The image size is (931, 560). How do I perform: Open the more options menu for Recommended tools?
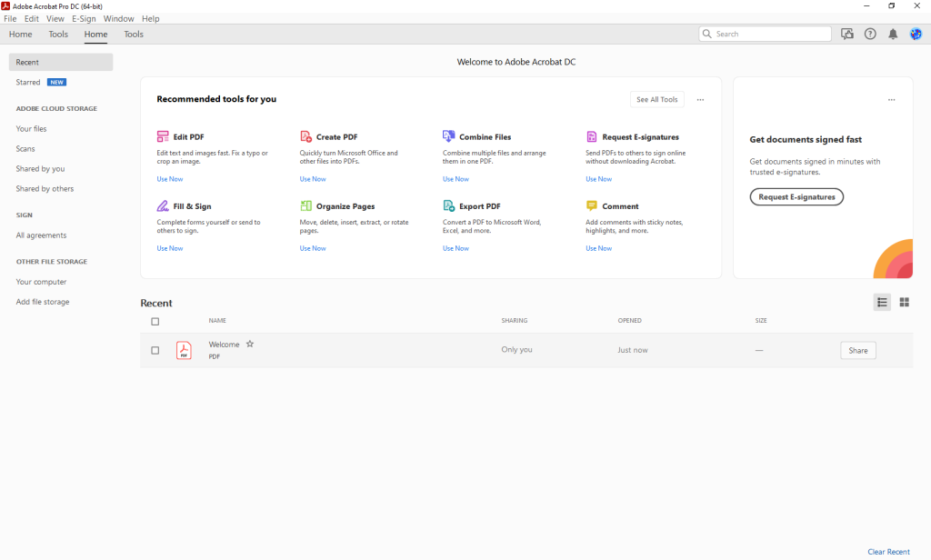pyautogui.click(x=701, y=100)
